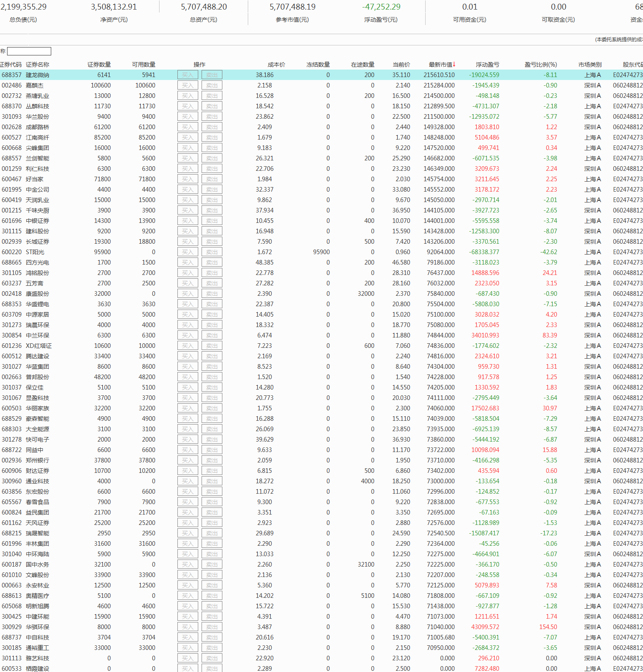
Task: Sort by the 可用数量 column header
Action: [144, 65]
